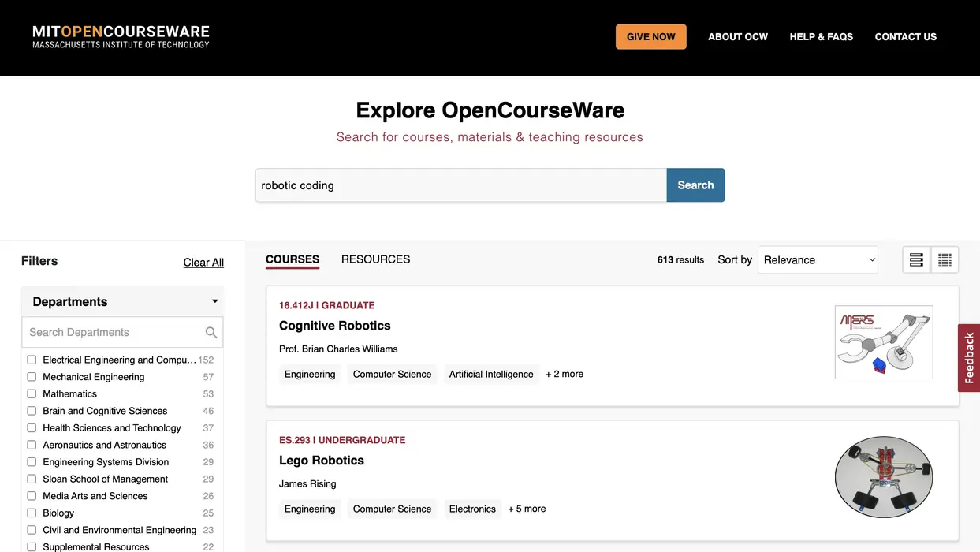The height and width of the screenshot is (552, 980).
Task: Click the '613 results' count text
Action: (x=680, y=260)
